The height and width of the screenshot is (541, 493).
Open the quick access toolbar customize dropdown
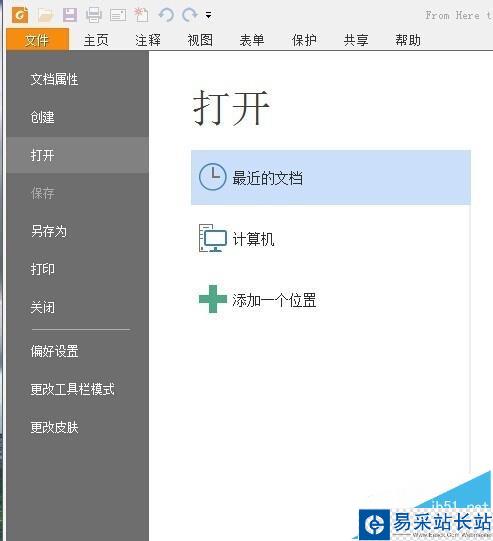(x=208, y=15)
